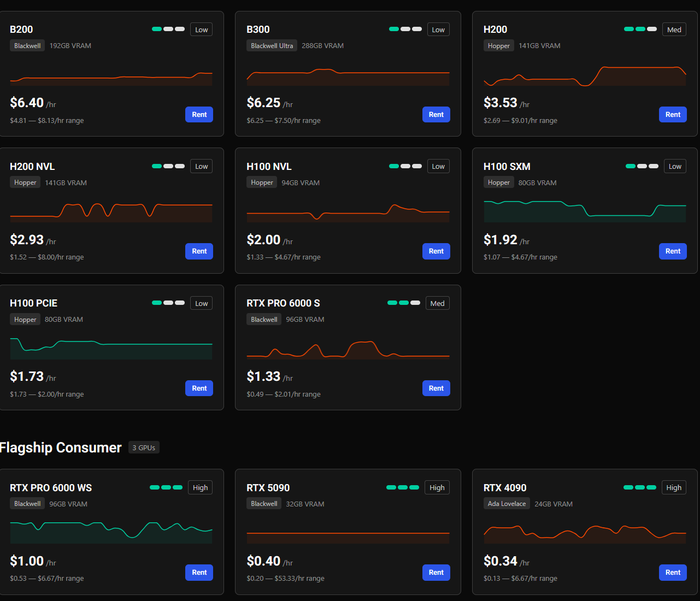Select the RTX 4090 card title
This screenshot has height=601, width=700.
[x=505, y=488]
